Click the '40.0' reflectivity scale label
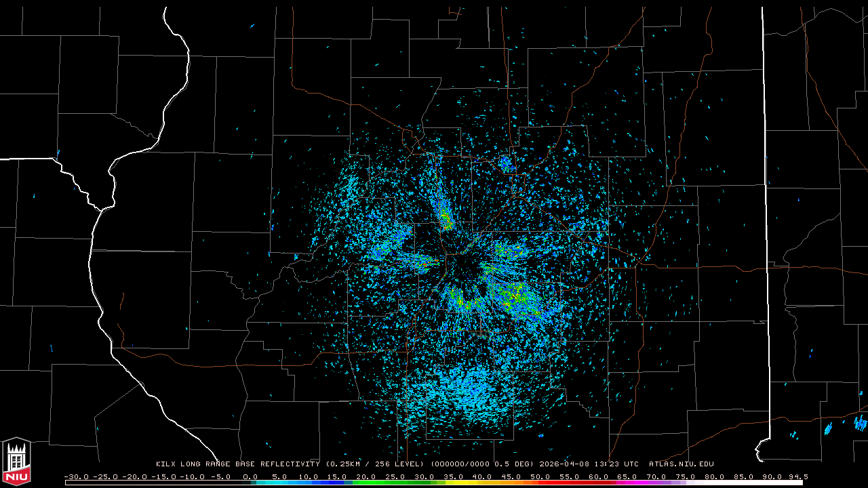The image size is (868, 488). coord(482,476)
